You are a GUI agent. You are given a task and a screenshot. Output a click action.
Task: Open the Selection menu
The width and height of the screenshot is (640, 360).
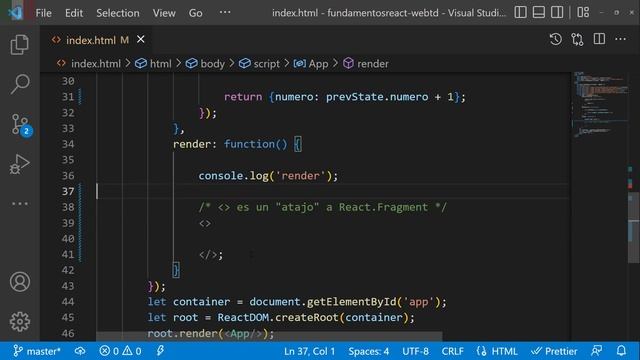click(118, 13)
